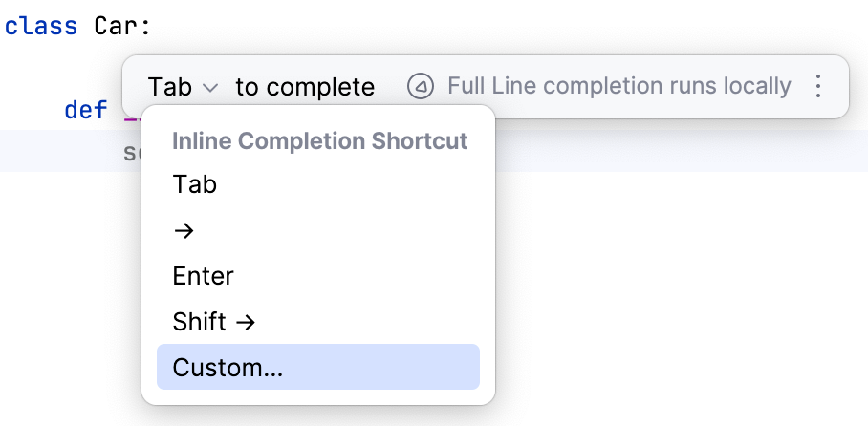Select Tab in the shortcut list
Image resolution: width=868 pixels, height=426 pixels.
coord(195,184)
